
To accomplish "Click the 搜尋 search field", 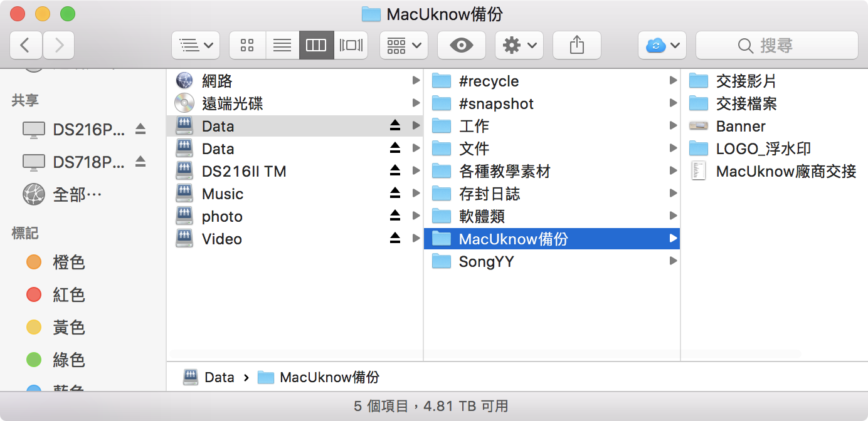I will pos(776,45).
